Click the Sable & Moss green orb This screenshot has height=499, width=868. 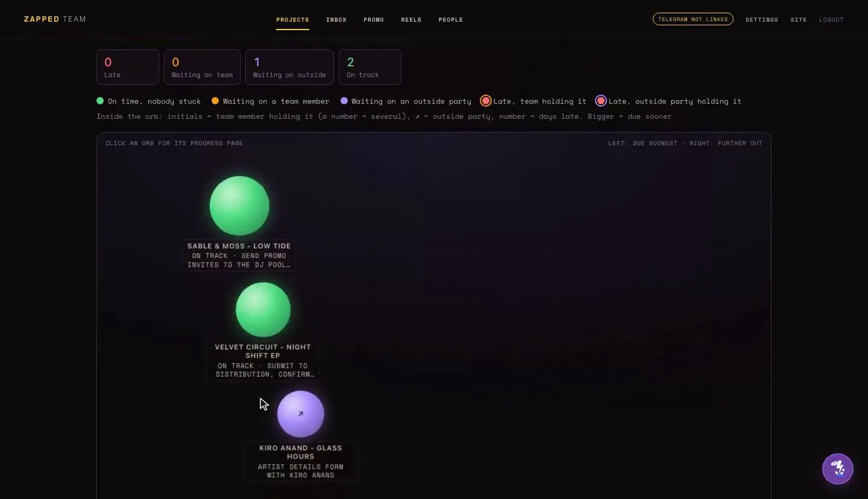tap(239, 206)
